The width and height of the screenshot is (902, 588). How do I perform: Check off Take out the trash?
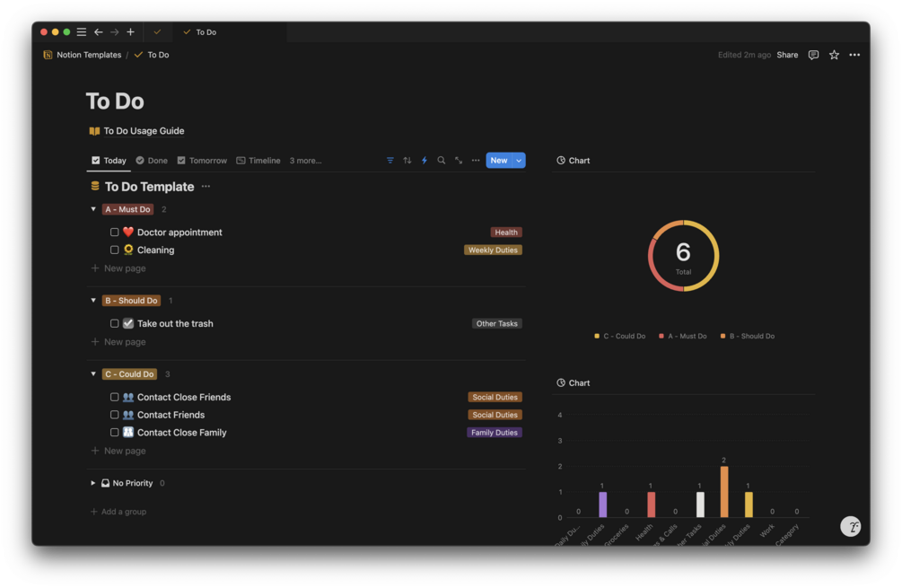[x=115, y=323]
